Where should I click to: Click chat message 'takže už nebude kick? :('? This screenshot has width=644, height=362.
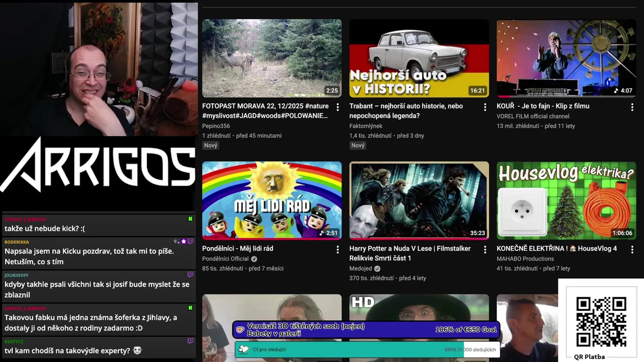click(45, 229)
